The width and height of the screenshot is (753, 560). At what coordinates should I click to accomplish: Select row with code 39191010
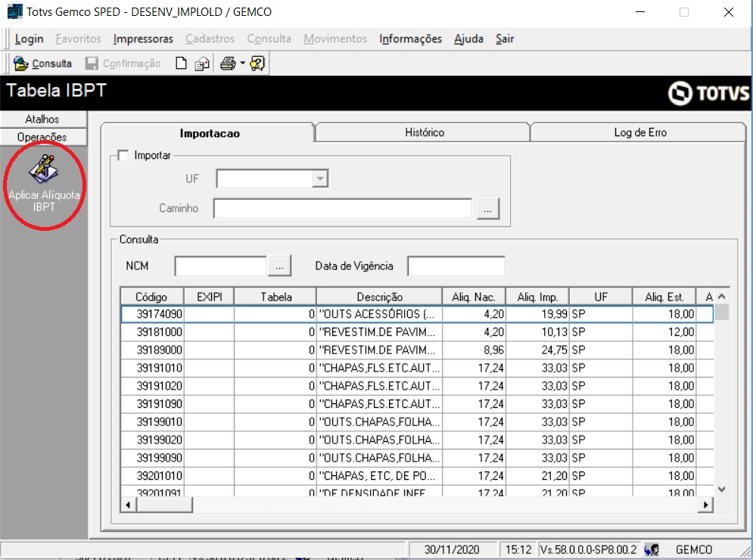[417, 368]
